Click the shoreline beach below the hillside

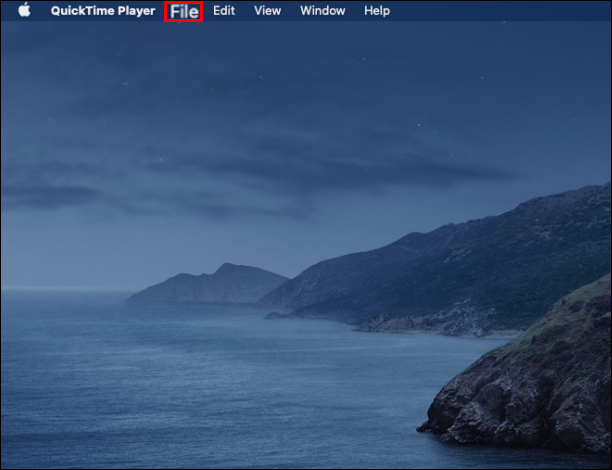[x=437, y=327]
